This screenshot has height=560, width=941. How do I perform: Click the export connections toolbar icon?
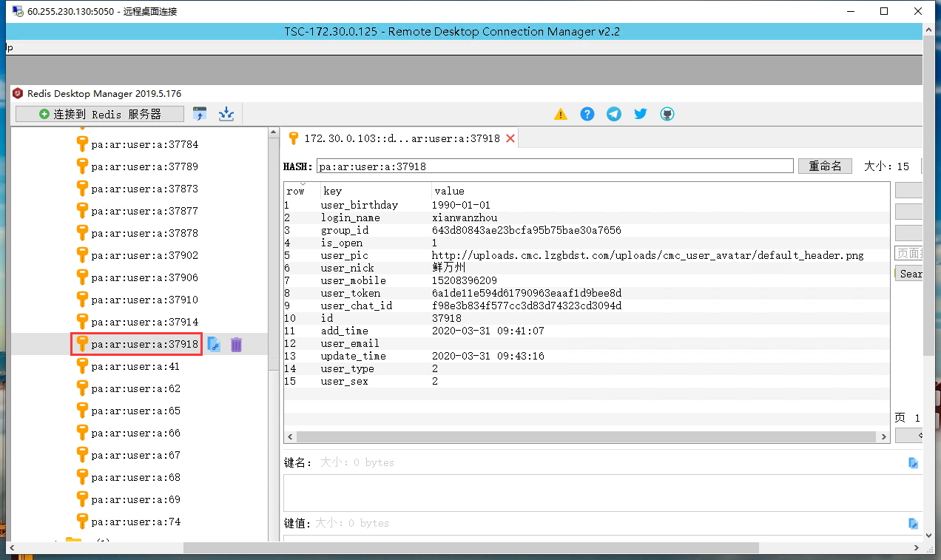[226, 114]
